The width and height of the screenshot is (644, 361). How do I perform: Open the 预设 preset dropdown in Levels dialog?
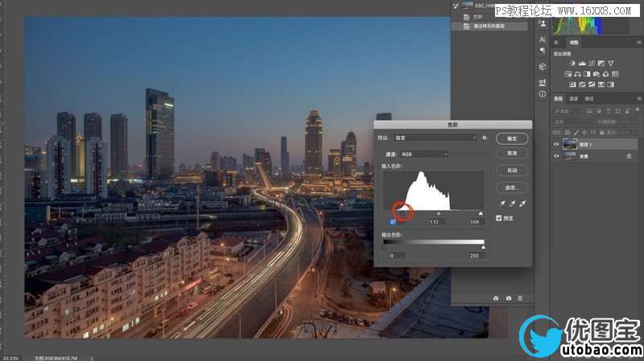[x=435, y=137]
